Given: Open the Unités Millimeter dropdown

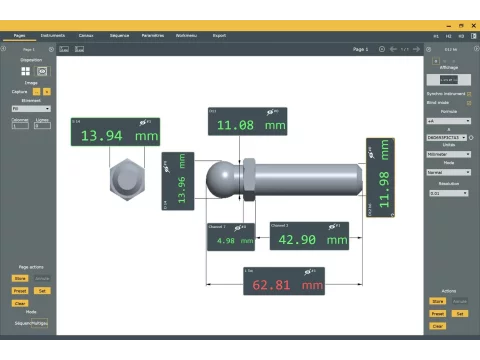Looking at the screenshot, I should [x=449, y=154].
